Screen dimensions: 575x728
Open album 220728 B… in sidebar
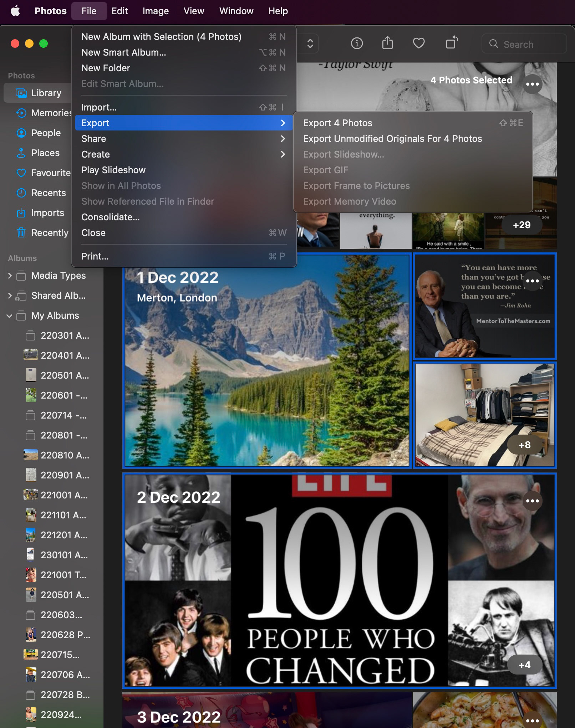point(57,695)
